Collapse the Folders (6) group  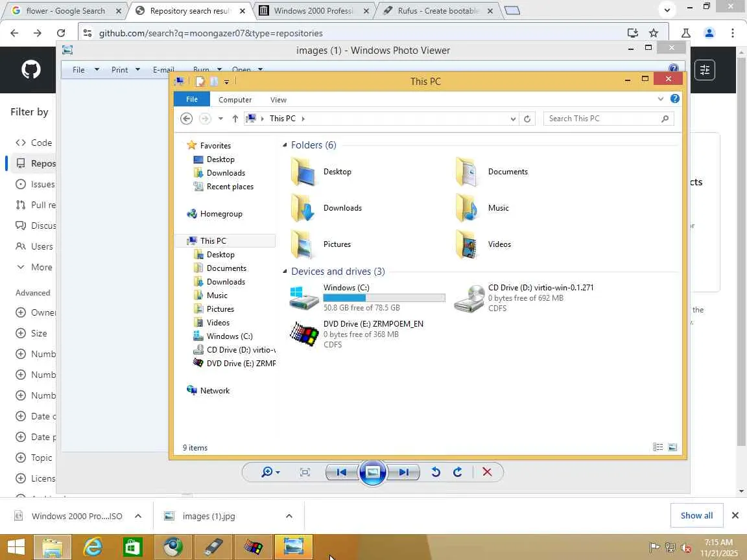click(285, 145)
